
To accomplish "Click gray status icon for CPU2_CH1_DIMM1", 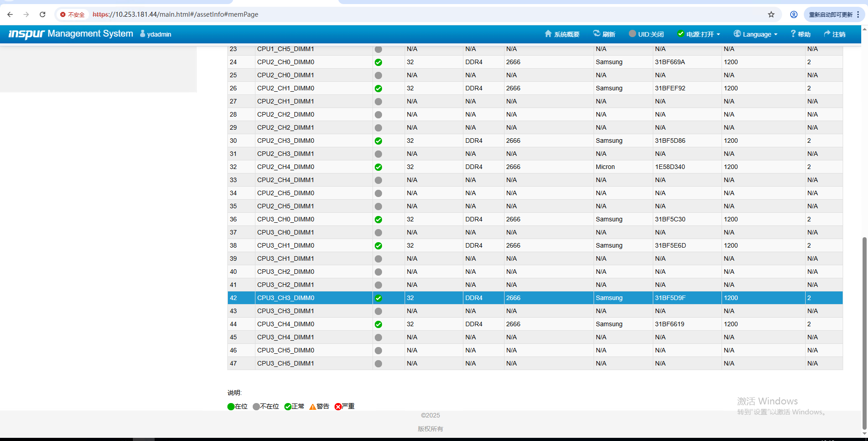I will [x=378, y=102].
